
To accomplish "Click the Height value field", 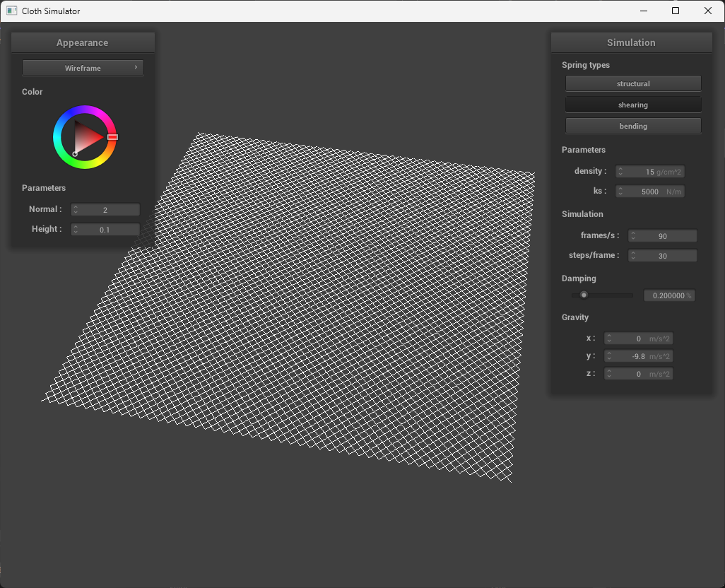I will tap(105, 230).
